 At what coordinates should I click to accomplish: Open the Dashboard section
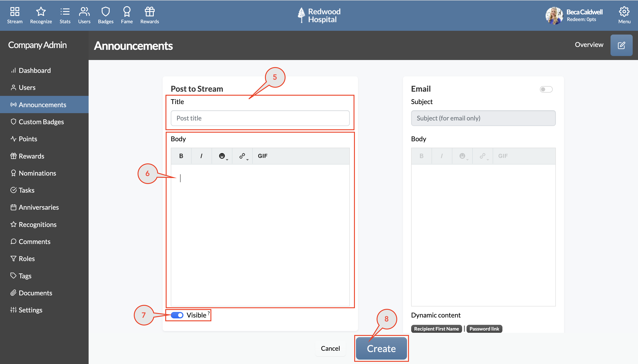35,70
